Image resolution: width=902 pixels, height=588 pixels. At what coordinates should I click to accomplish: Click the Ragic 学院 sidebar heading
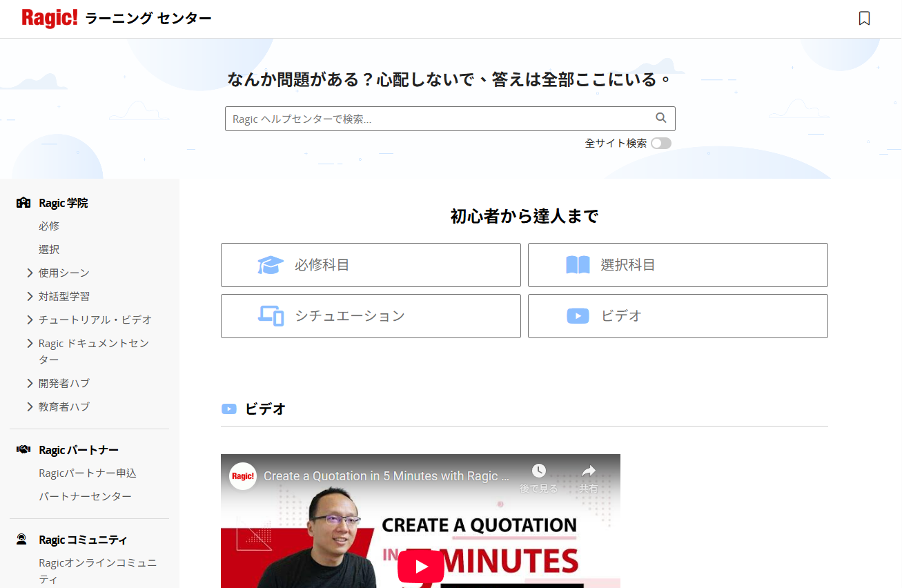(63, 203)
